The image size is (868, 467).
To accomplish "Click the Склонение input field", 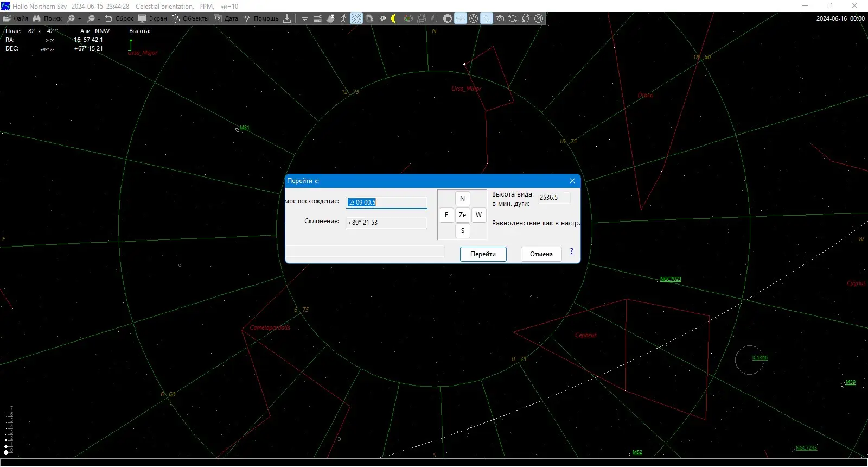I will [x=386, y=223].
